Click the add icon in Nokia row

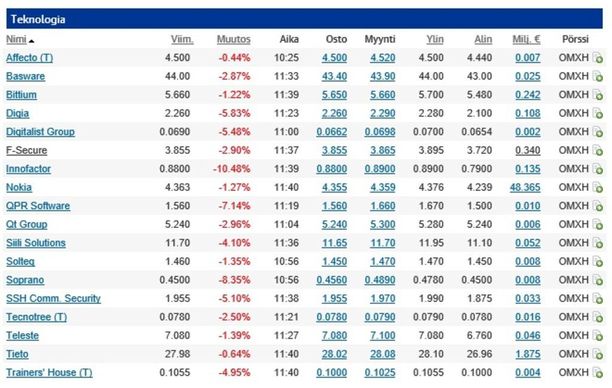coord(598,188)
